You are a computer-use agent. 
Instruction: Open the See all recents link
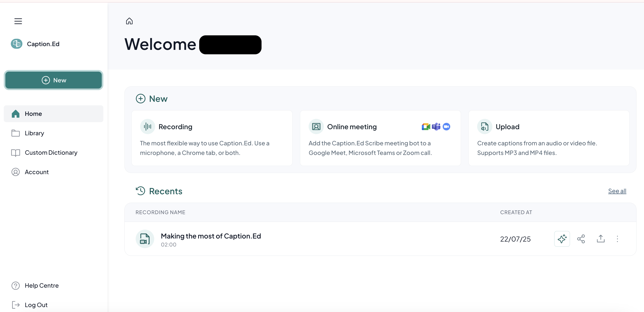coord(617,191)
